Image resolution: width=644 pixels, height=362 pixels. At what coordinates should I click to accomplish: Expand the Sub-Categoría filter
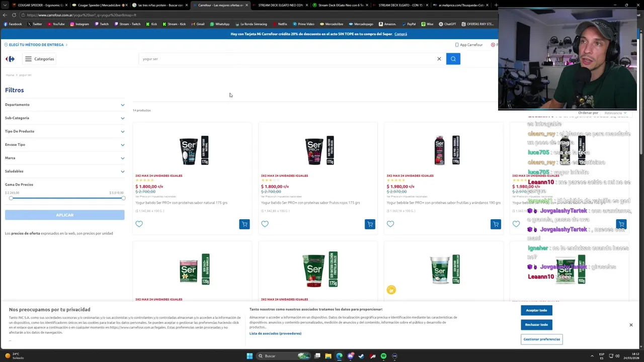(x=64, y=118)
